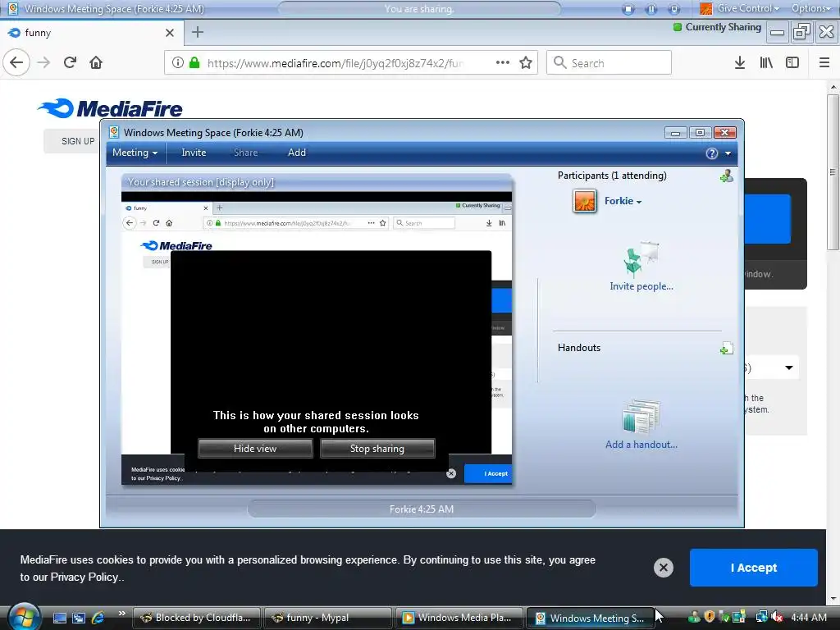Viewport: 840px width, 630px height.
Task: Click the browser Search field
Action: [x=609, y=62]
